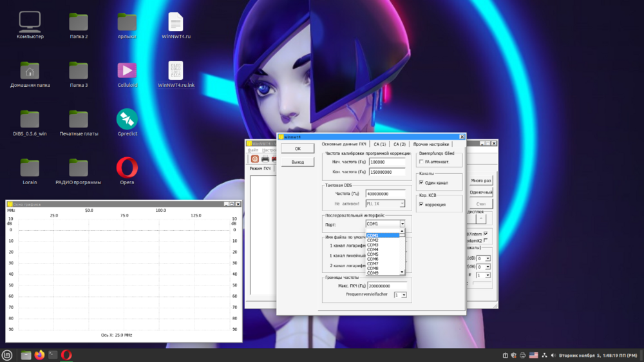Select COM7 in the port list
Viewport: 644px width, 362px height.
(383, 264)
